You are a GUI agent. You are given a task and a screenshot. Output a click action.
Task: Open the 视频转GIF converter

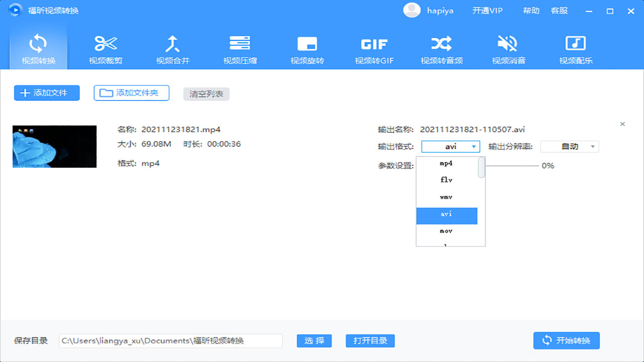tap(374, 48)
